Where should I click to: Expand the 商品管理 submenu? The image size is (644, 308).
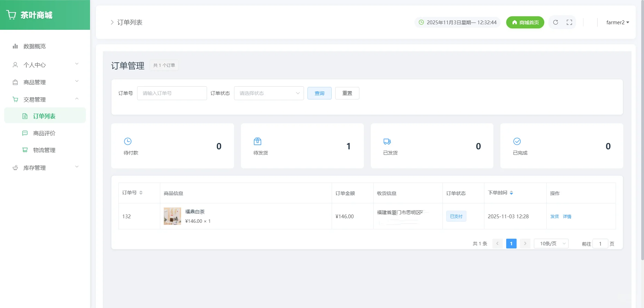click(77, 81)
